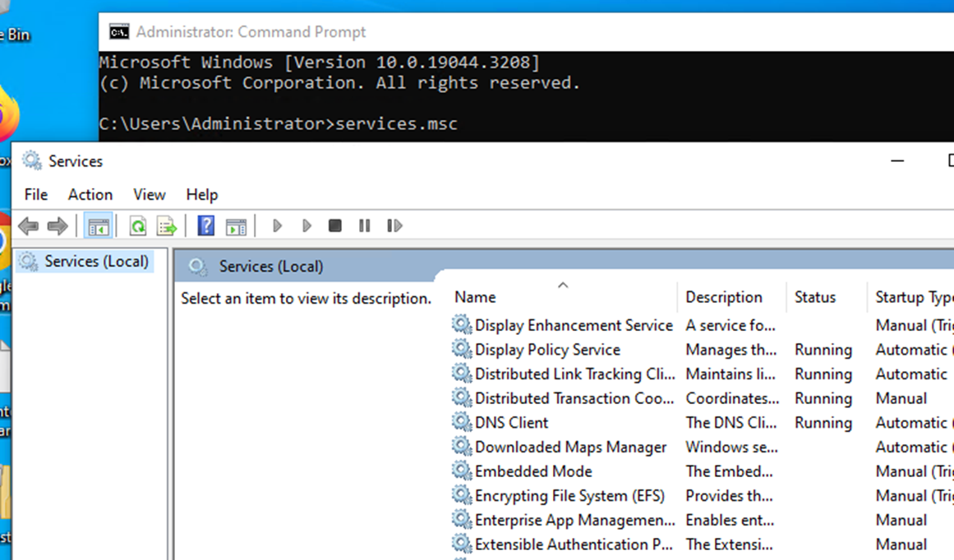954x560 pixels.
Task: Open the File menu
Action: click(x=36, y=195)
